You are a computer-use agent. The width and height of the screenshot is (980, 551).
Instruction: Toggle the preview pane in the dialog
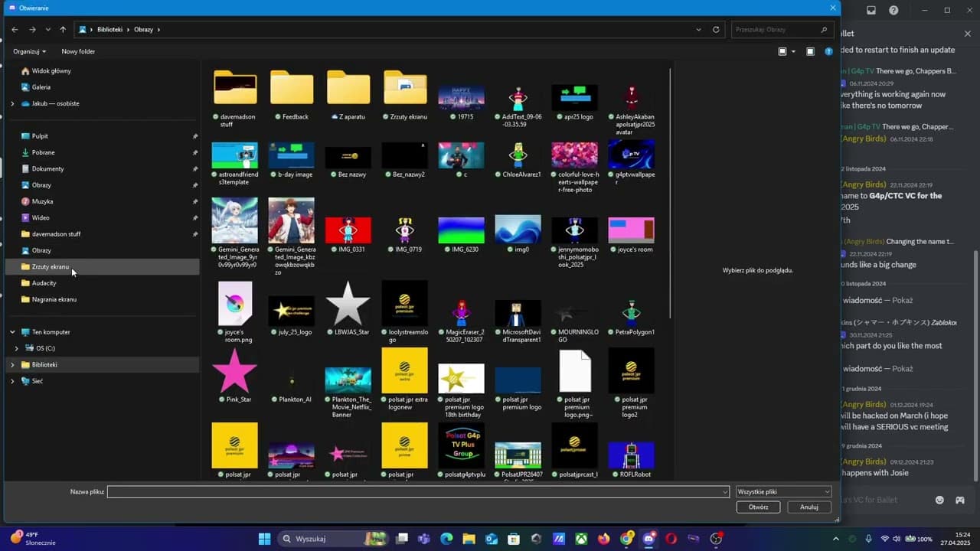coord(810,51)
